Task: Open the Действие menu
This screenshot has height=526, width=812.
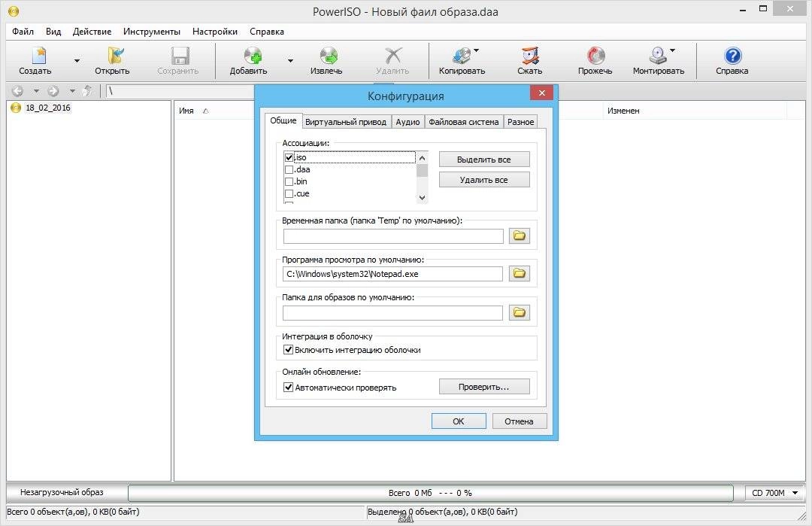Action: pyautogui.click(x=92, y=32)
